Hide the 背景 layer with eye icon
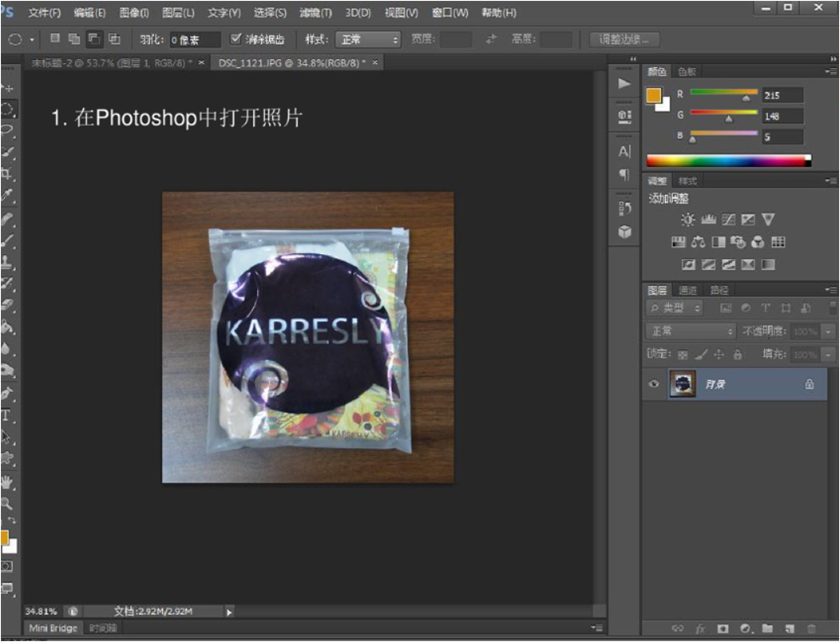The width and height of the screenshot is (840, 642). pyautogui.click(x=654, y=384)
